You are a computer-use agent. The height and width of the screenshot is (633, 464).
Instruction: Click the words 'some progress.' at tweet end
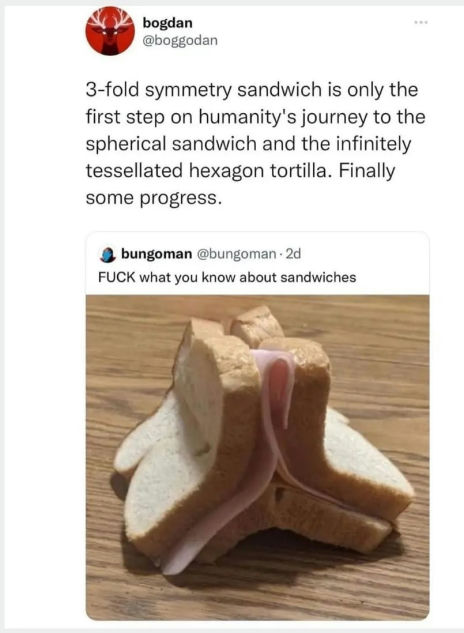(154, 198)
